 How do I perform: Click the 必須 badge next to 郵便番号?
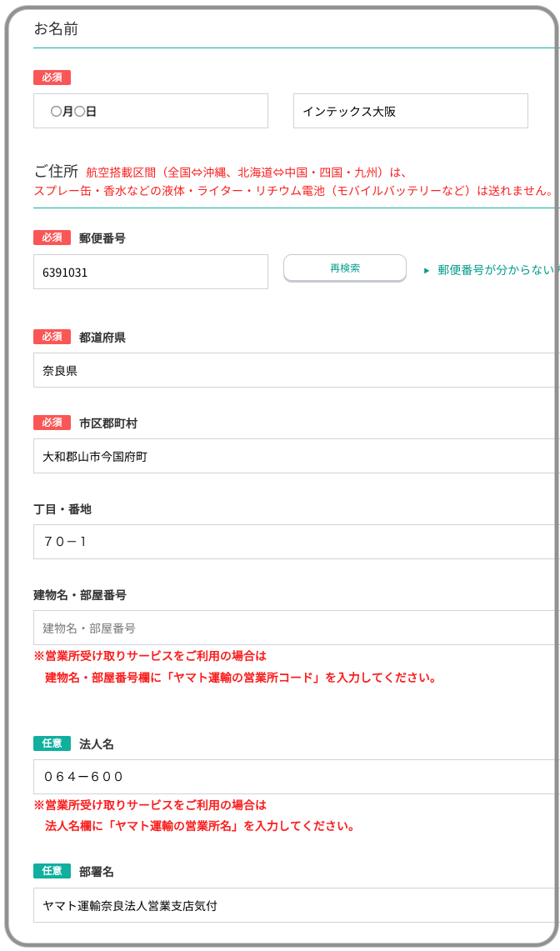(52, 238)
